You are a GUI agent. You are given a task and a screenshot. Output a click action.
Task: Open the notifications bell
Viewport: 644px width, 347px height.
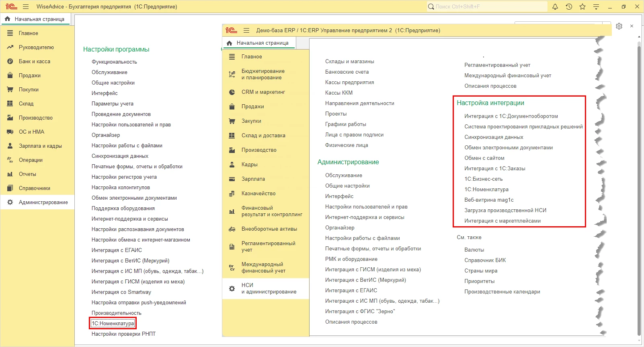coord(555,6)
